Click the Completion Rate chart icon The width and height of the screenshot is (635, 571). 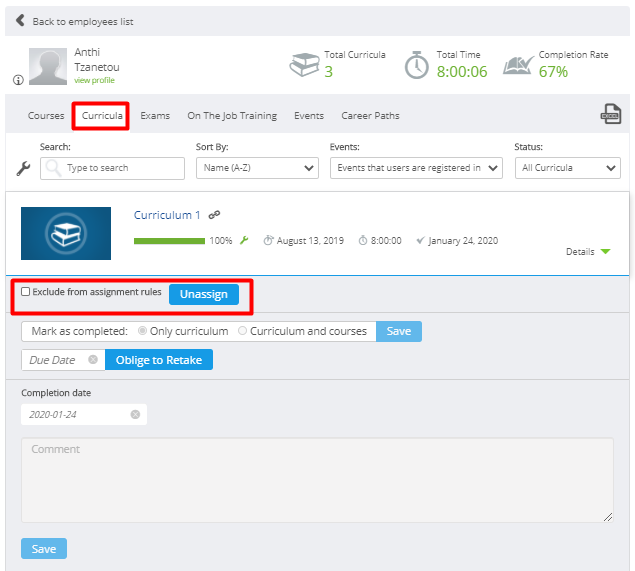518,65
